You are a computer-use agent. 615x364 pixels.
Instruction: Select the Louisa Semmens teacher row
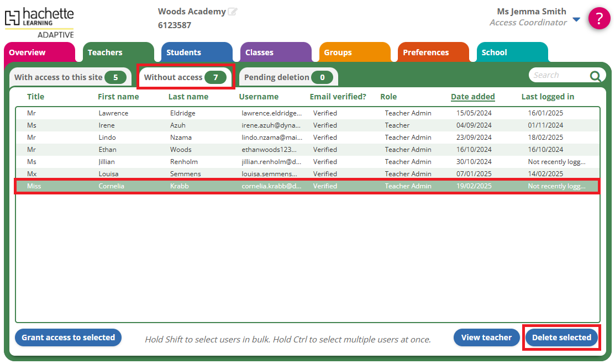307,174
